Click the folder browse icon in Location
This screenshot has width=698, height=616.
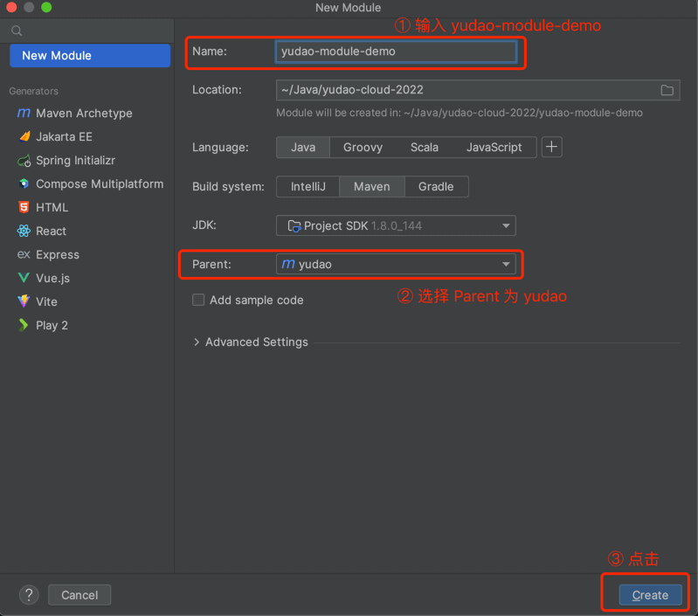coord(667,90)
